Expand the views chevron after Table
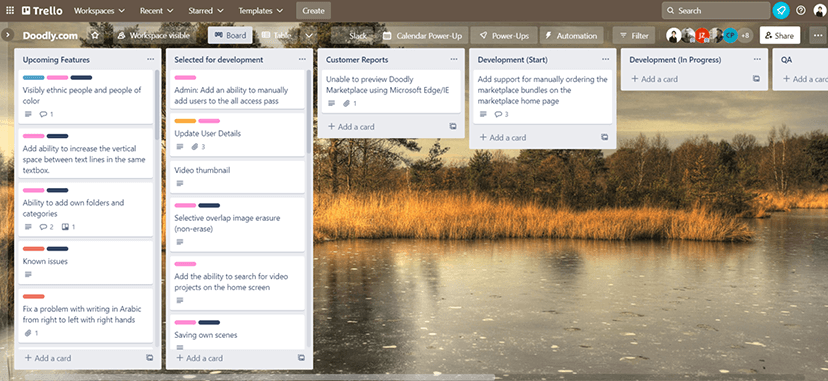 click(x=309, y=36)
